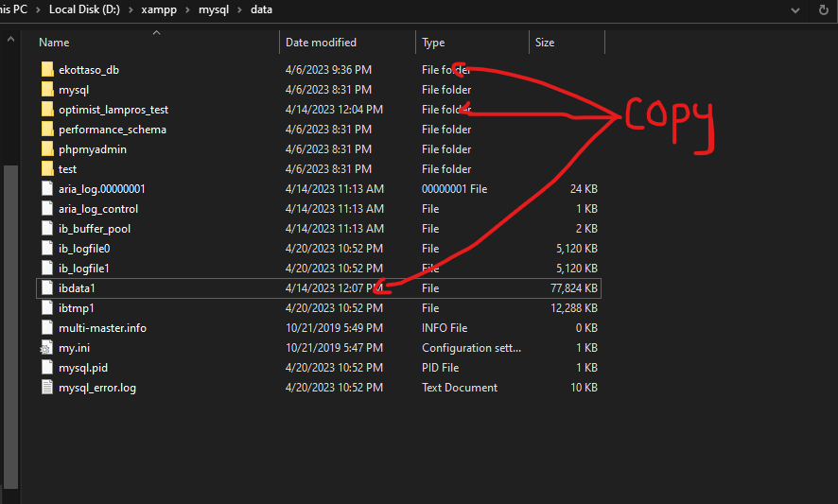
Task: Click the aria_log_control file icon
Action: point(47,208)
